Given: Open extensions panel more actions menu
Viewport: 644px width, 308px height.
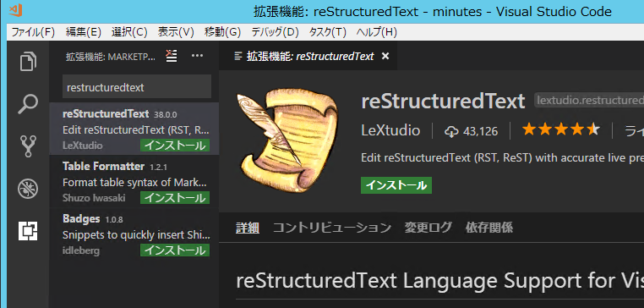Looking at the screenshot, I should point(198,56).
